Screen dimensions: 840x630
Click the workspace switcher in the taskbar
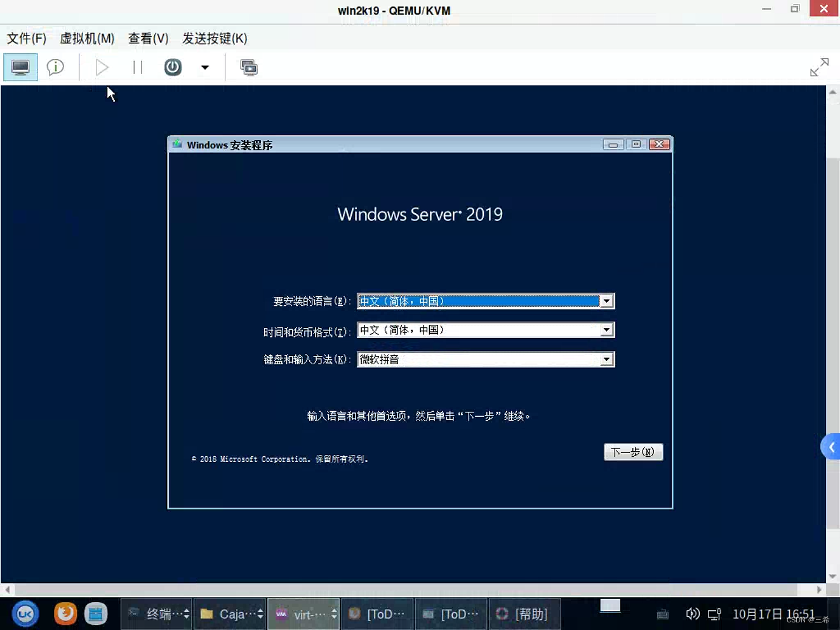pos(610,605)
